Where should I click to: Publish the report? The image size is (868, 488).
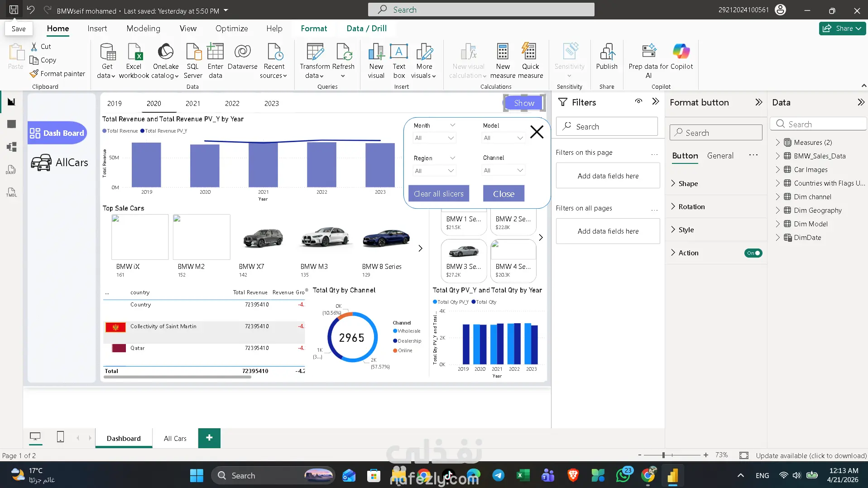tap(607, 57)
